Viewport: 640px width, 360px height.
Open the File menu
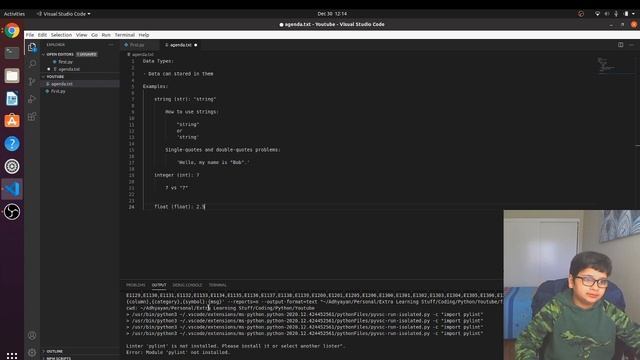click(30, 35)
